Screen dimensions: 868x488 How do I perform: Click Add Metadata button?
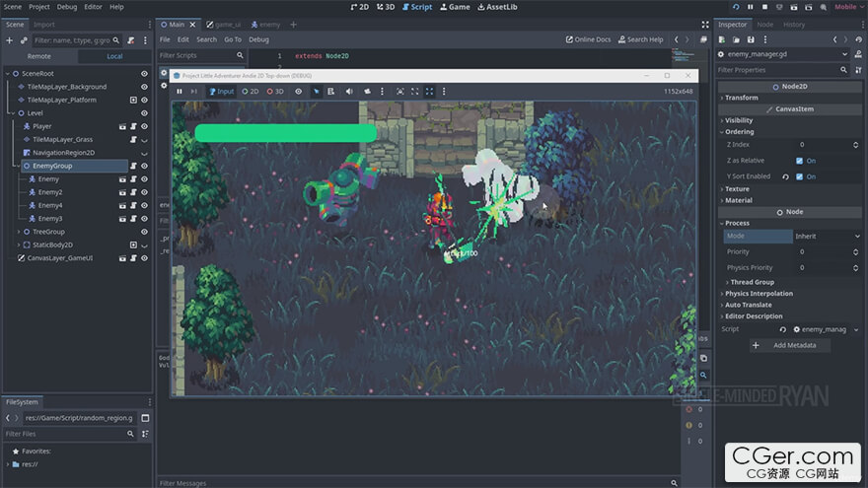(x=790, y=345)
